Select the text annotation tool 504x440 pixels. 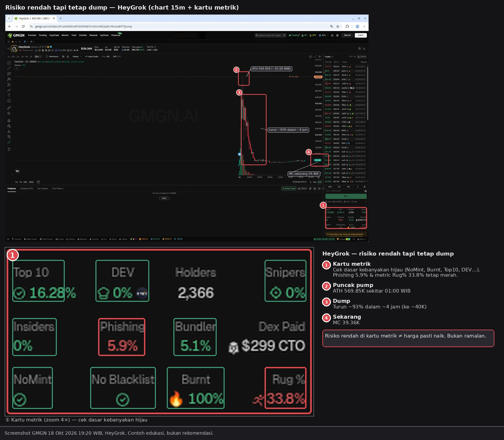click(x=9, y=95)
